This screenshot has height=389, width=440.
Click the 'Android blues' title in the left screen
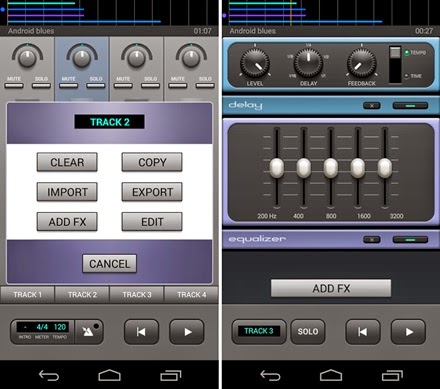[x=31, y=31]
